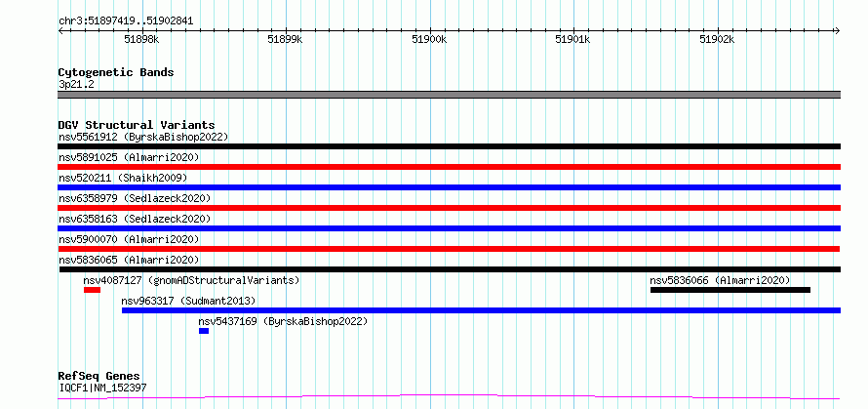Viewport: 868px width, 409px height.
Task: Click the black bar for nsv5836066
Action: coord(730,290)
